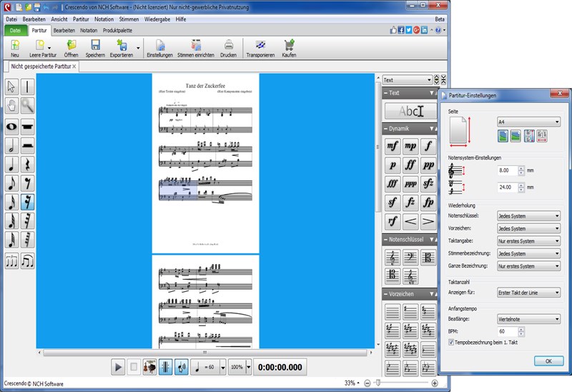Click the Transponieren toolbar icon
This screenshot has height=392, width=572.
click(x=260, y=49)
